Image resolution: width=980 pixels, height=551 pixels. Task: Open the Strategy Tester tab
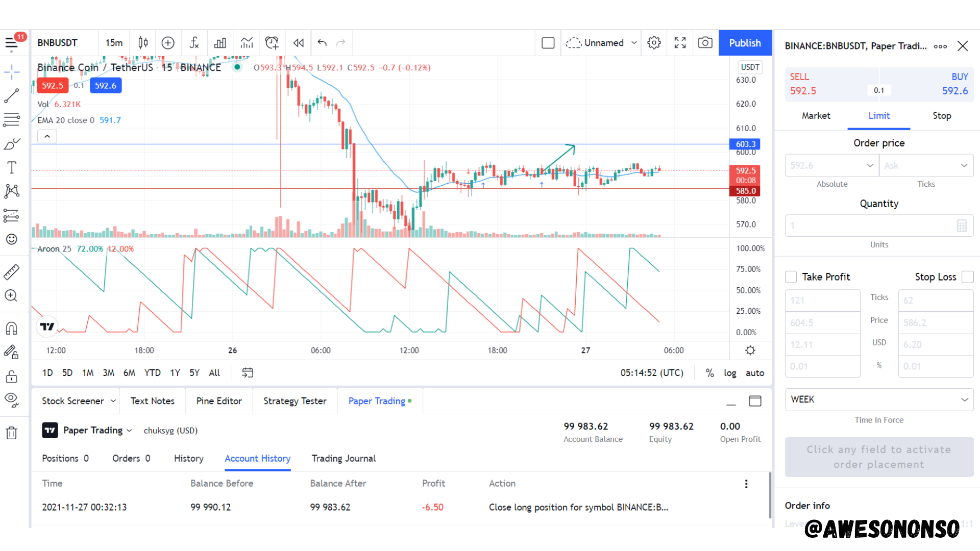tap(295, 401)
